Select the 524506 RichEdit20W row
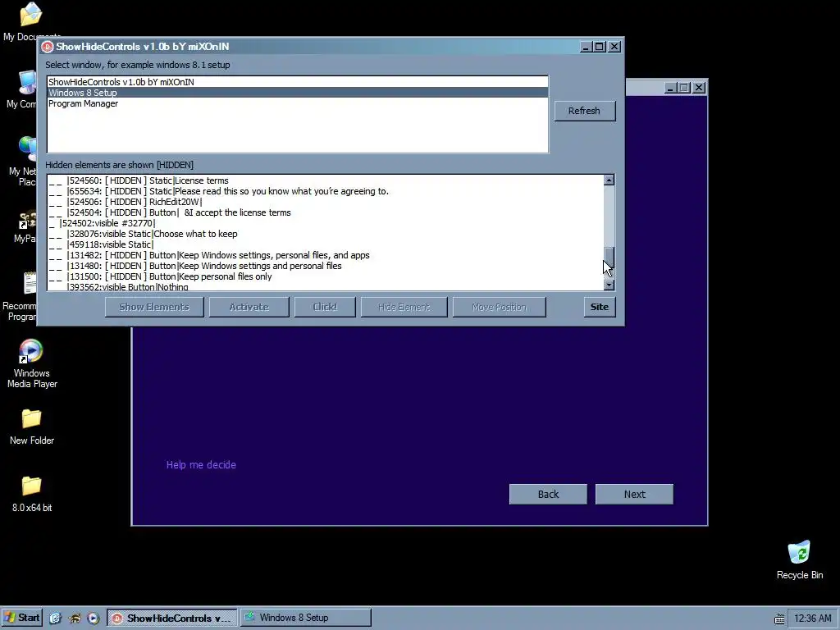Screen dimensions: 840x630 pos(325,202)
